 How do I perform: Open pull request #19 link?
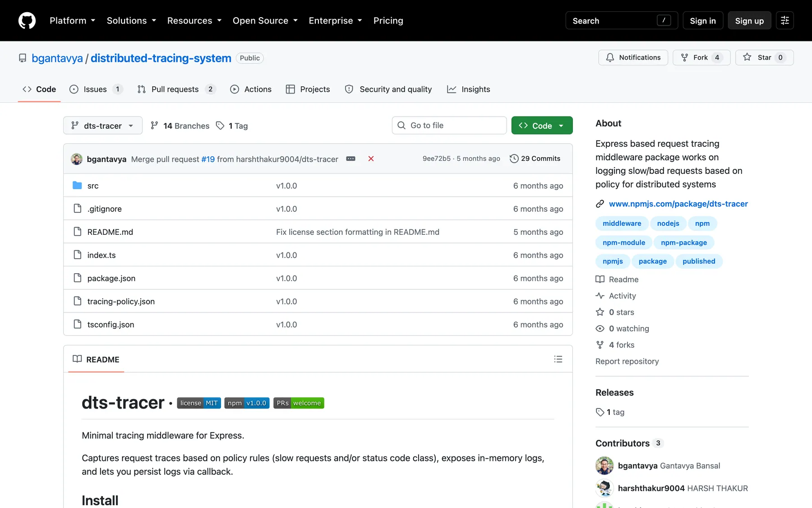click(208, 159)
